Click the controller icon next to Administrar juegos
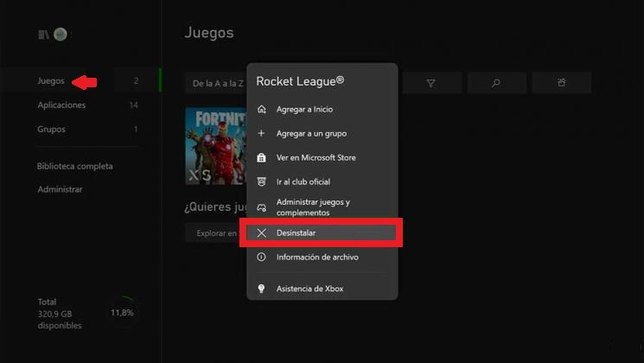The height and width of the screenshot is (363, 644). coord(262,207)
